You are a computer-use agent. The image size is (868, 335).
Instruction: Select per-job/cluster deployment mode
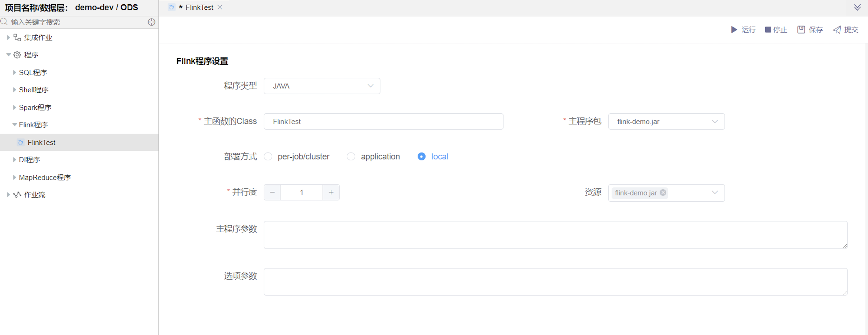click(268, 157)
